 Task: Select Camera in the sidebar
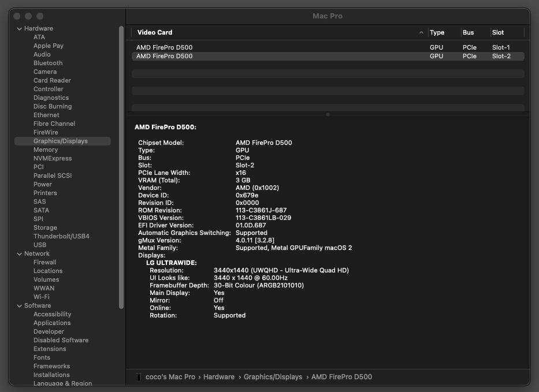click(45, 72)
